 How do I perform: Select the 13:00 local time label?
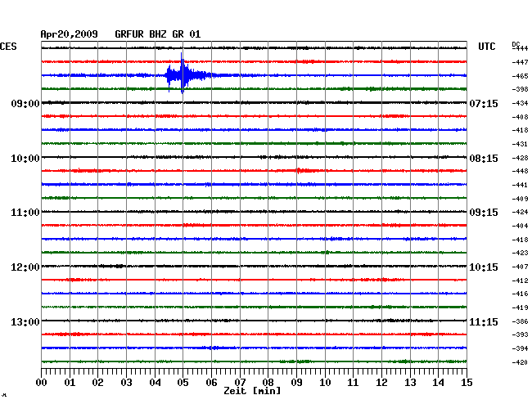[x=25, y=321]
